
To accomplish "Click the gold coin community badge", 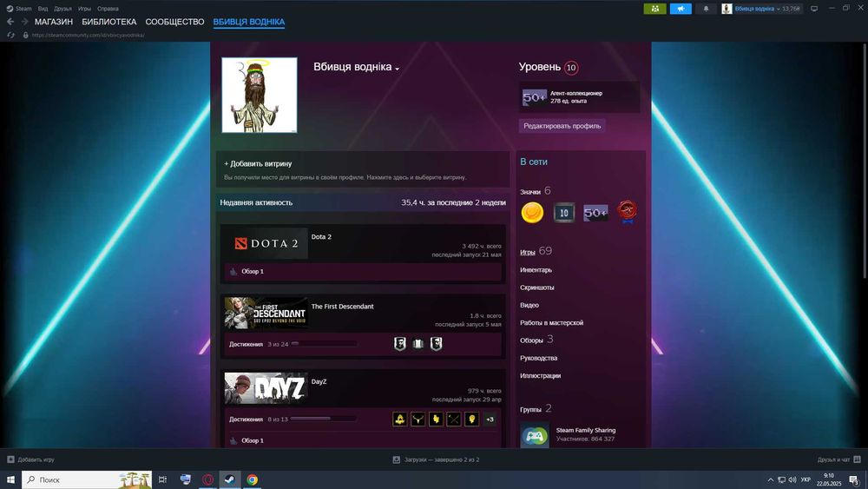I will 532,213.
